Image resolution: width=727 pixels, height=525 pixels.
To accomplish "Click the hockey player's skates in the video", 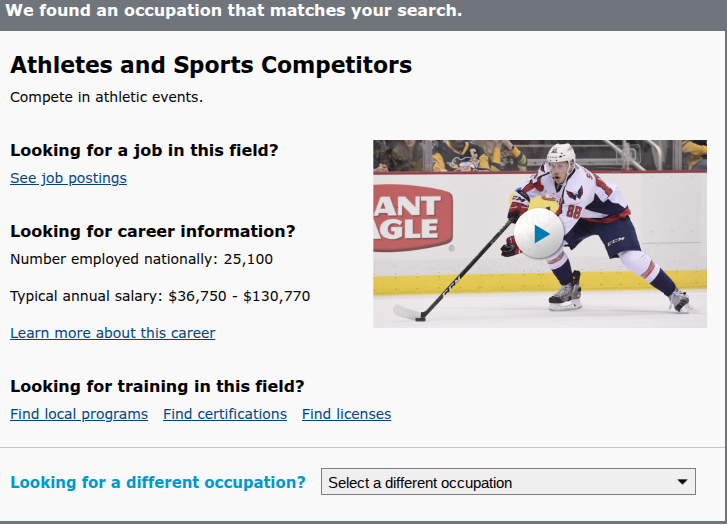I will (x=565, y=296).
